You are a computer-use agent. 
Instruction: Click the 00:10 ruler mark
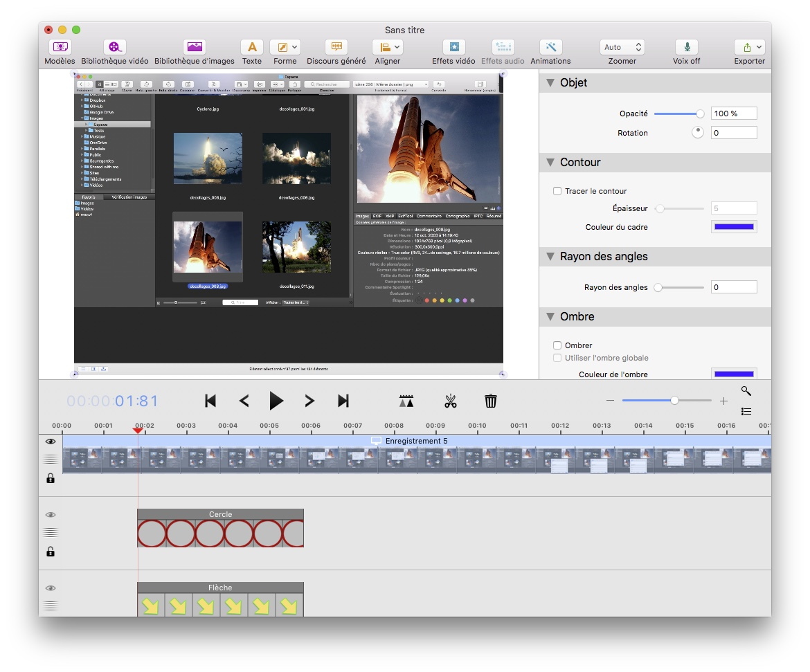pos(477,426)
